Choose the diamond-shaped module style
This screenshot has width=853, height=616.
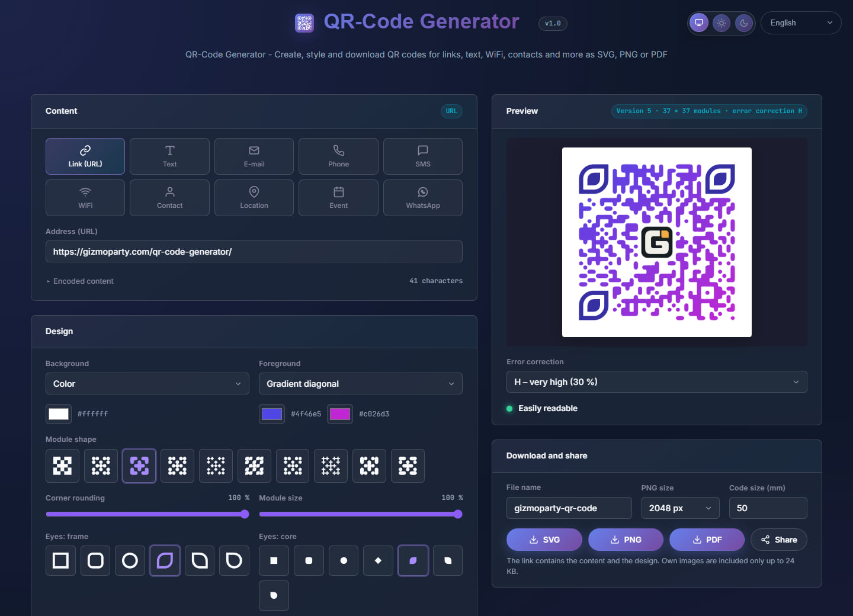[x=216, y=466]
